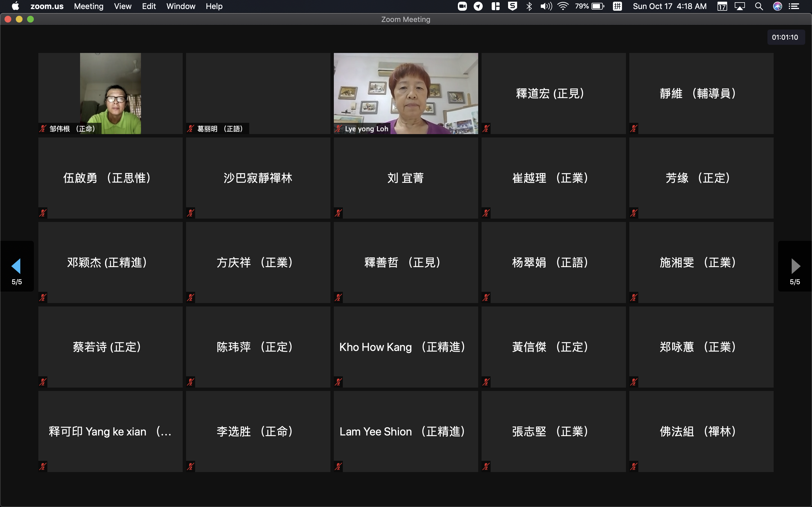812x507 pixels.
Task: Select the 沙巴寂靜禪林 participant tile
Action: click(x=258, y=178)
